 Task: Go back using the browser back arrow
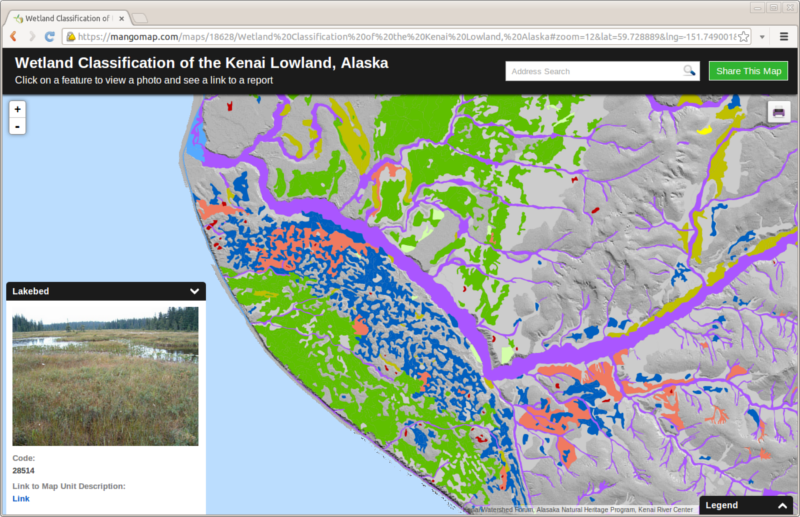point(13,36)
